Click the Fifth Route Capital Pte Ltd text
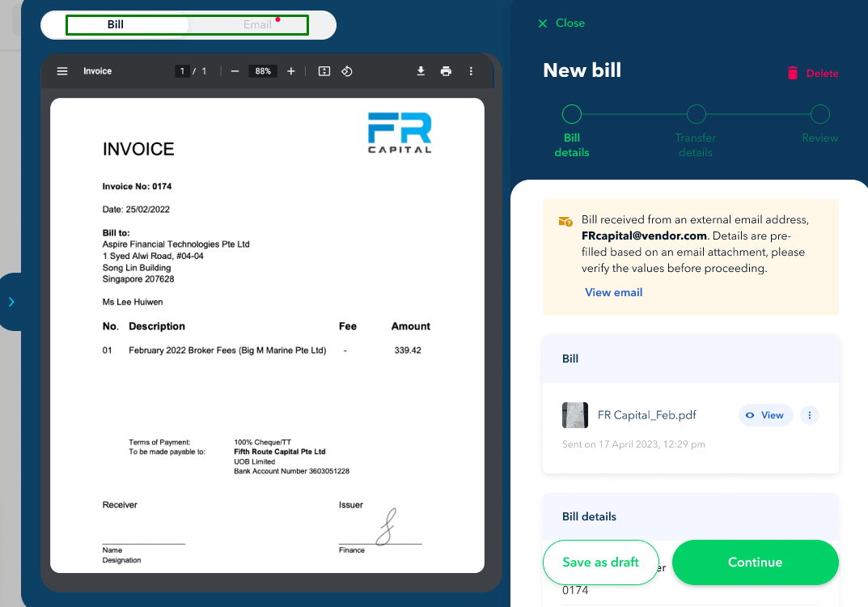 point(280,452)
